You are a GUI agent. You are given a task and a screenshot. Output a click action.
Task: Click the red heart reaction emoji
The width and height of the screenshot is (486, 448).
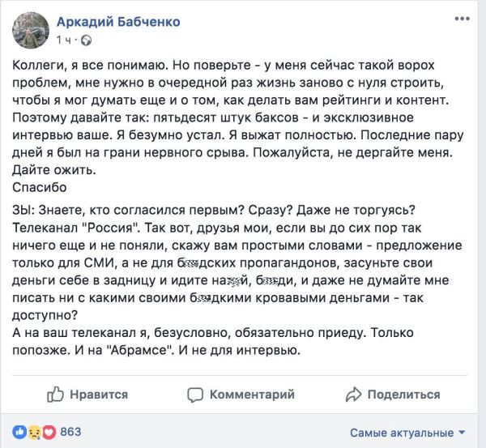coord(47,432)
